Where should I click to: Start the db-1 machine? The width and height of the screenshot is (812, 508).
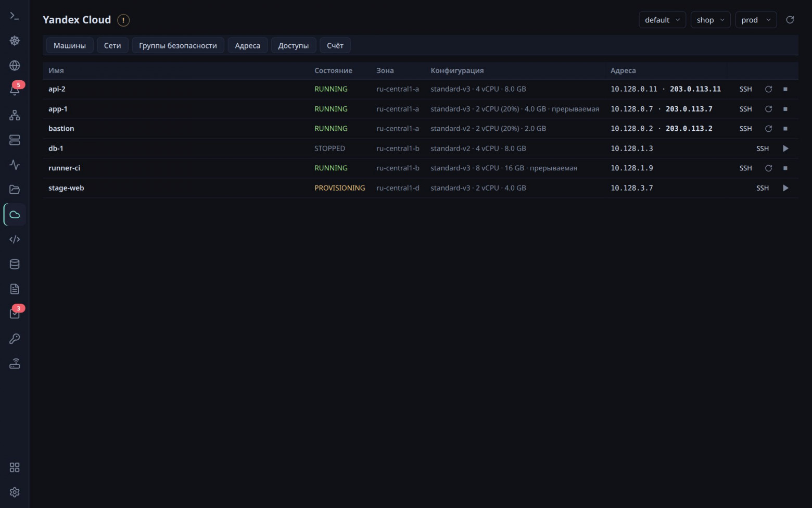tap(785, 148)
